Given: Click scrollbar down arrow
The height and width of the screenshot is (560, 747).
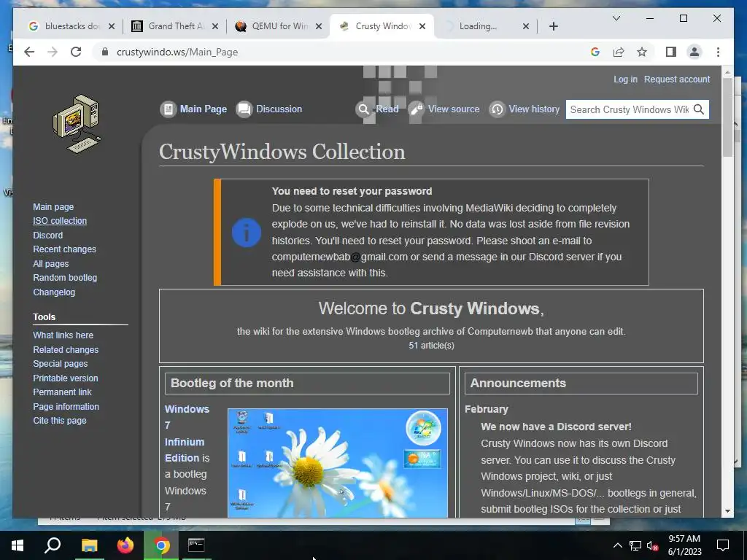Looking at the screenshot, I should [x=727, y=511].
